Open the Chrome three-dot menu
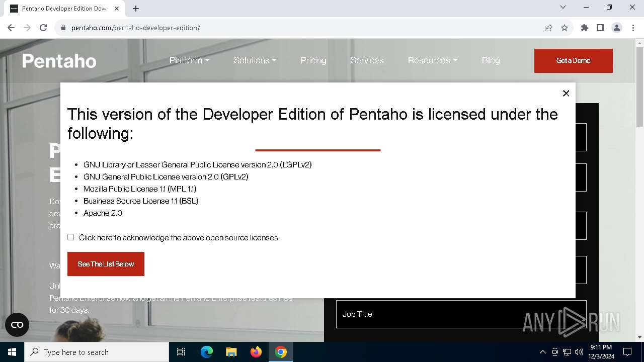This screenshot has height=362, width=644. (x=632, y=28)
